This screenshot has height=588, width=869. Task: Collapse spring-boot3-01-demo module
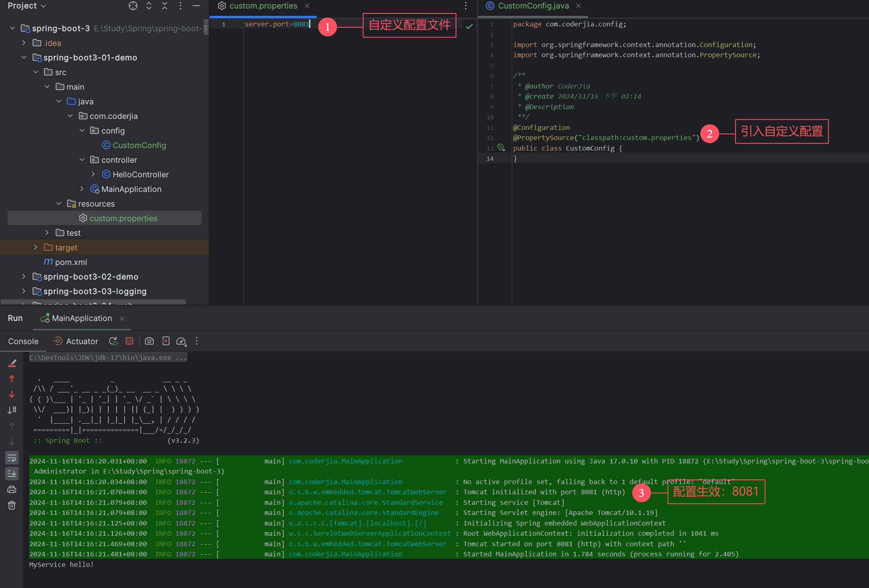tap(24, 57)
